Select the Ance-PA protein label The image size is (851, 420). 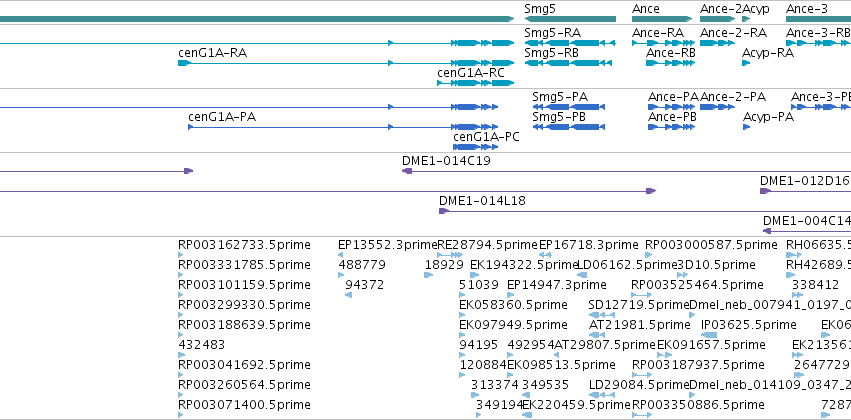tap(673, 97)
